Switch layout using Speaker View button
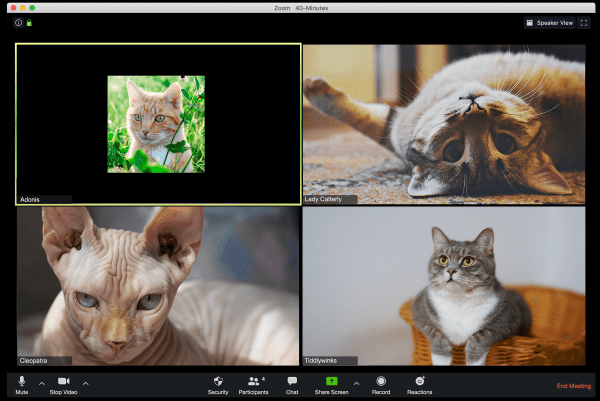The height and width of the screenshot is (401, 600). pyautogui.click(x=550, y=22)
